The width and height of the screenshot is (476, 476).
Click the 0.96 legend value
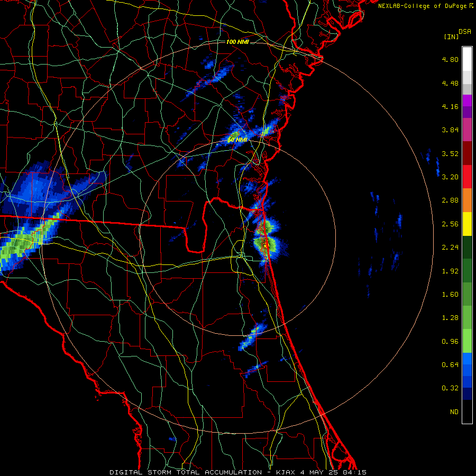(450, 342)
